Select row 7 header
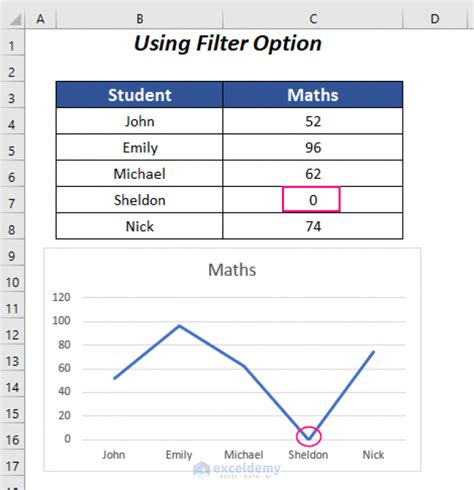This screenshot has width=474, height=490. tap(12, 203)
